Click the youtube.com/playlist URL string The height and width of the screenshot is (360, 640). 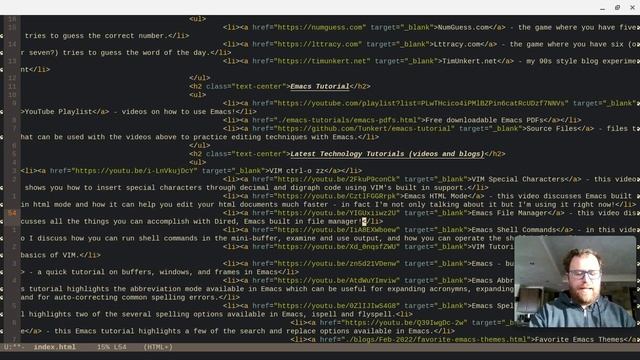click(x=421, y=103)
